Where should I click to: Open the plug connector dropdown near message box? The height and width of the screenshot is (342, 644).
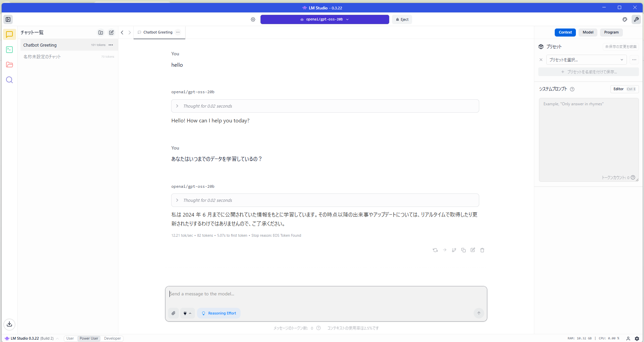(187, 313)
